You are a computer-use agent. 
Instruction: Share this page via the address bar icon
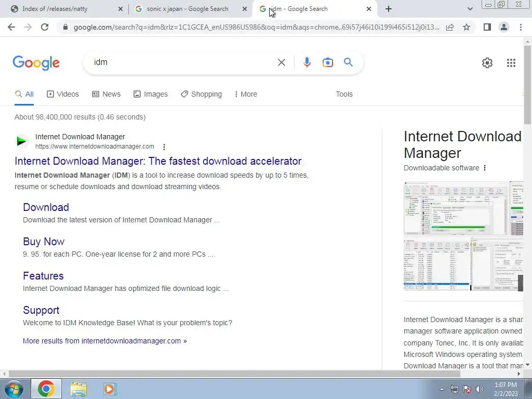coord(450,27)
